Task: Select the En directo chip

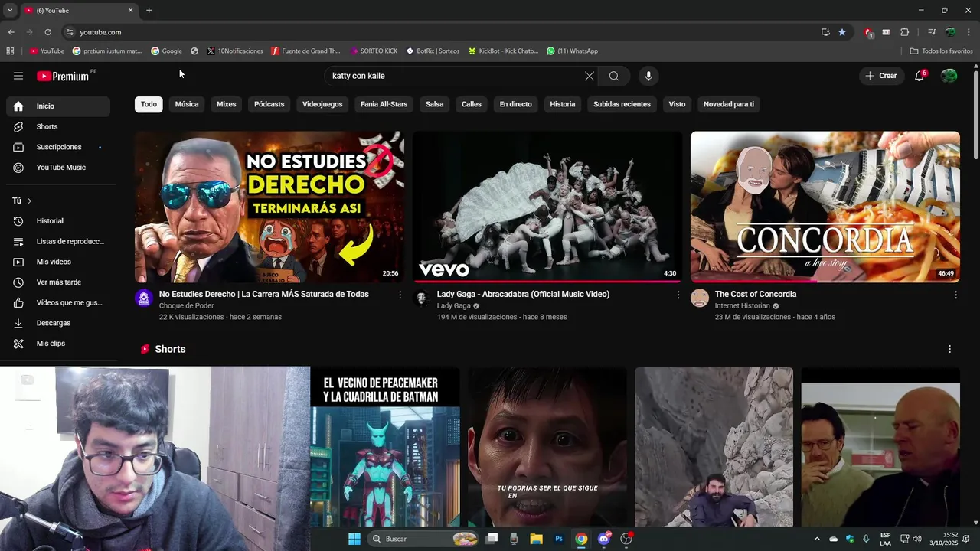Action: pos(516,104)
